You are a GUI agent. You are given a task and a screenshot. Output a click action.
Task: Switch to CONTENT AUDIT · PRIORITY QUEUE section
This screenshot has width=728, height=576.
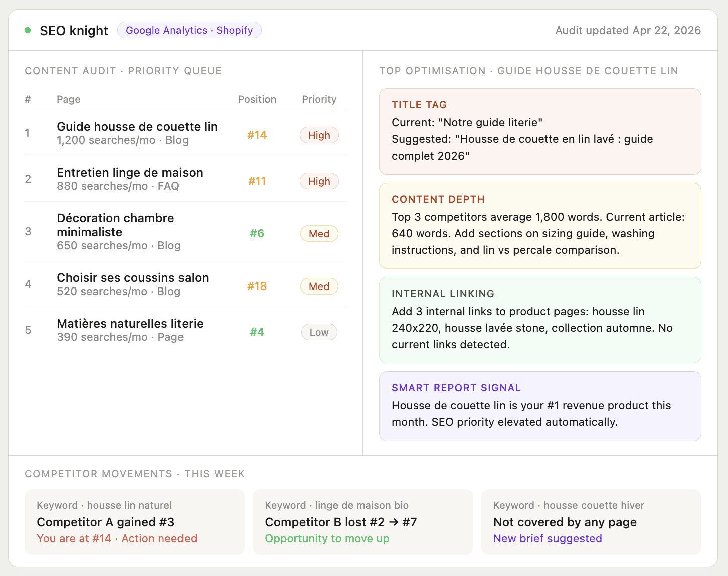coord(123,71)
